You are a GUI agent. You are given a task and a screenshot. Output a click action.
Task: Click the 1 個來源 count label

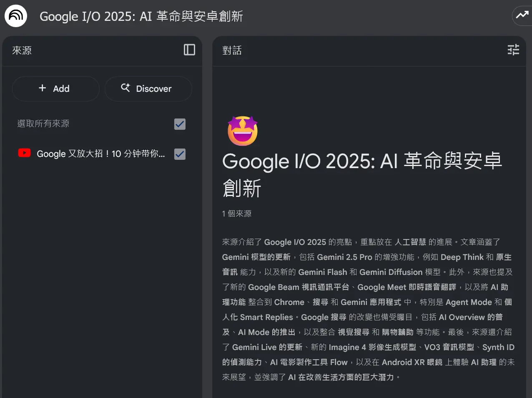[237, 214]
